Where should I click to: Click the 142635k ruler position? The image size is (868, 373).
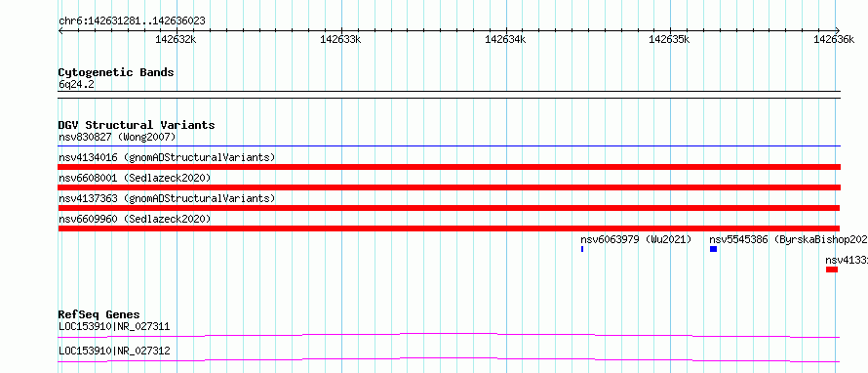[669, 39]
